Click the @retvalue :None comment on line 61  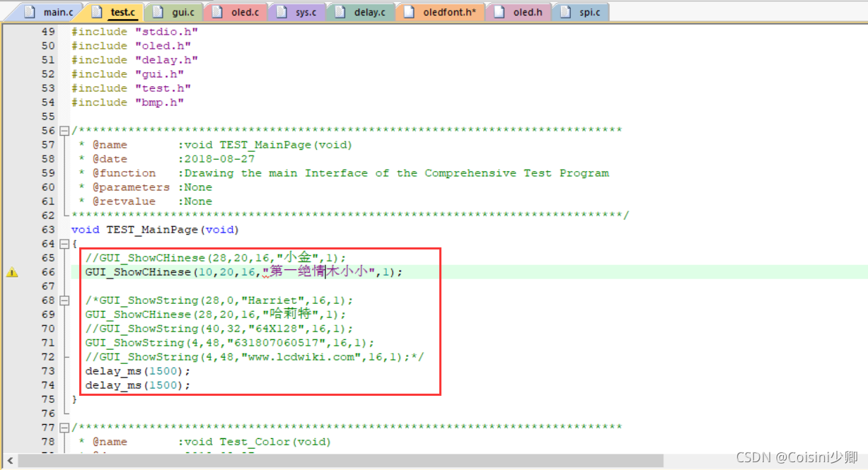(x=145, y=201)
